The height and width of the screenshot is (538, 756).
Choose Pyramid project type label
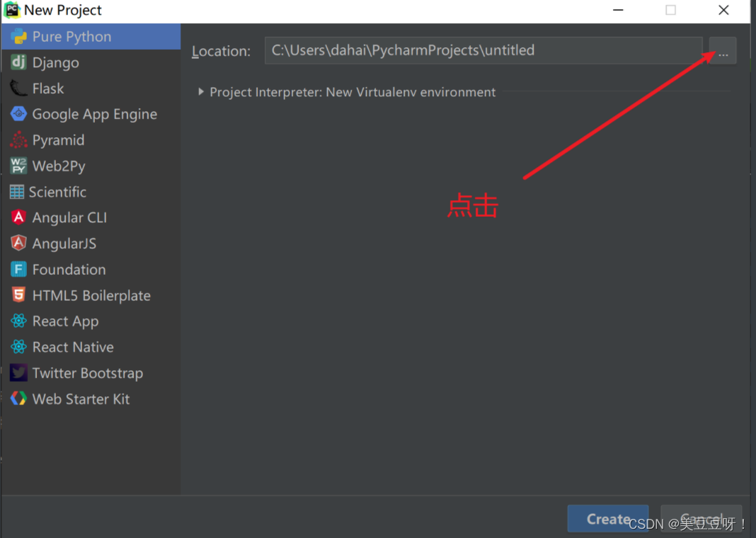[58, 140]
